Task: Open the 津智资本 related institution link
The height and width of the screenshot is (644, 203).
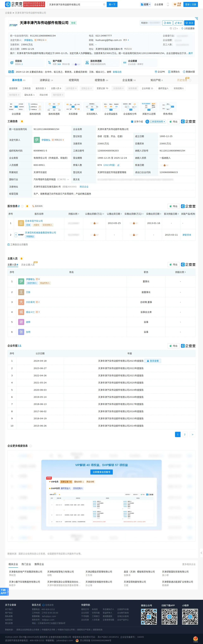Action: pos(187,235)
